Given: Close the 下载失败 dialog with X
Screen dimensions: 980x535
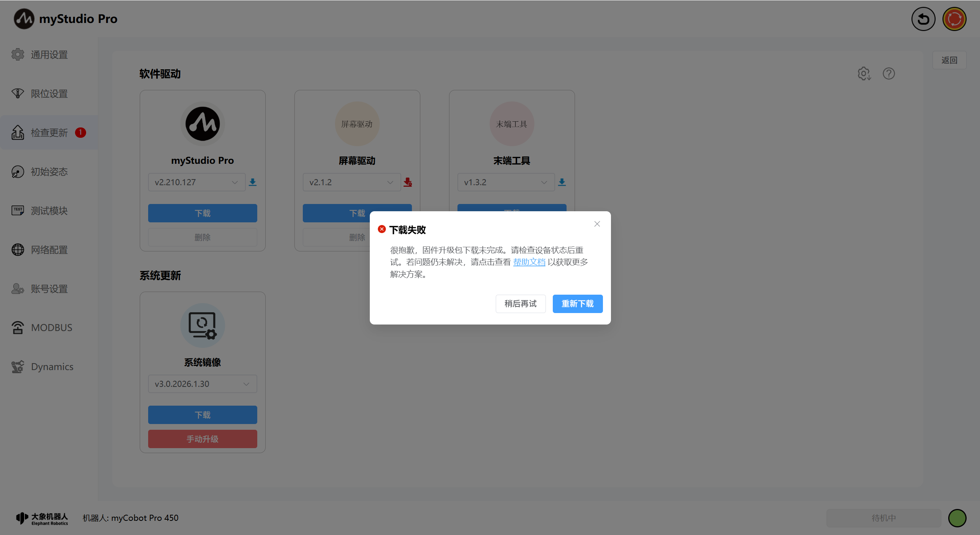Looking at the screenshot, I should point(597,224).
